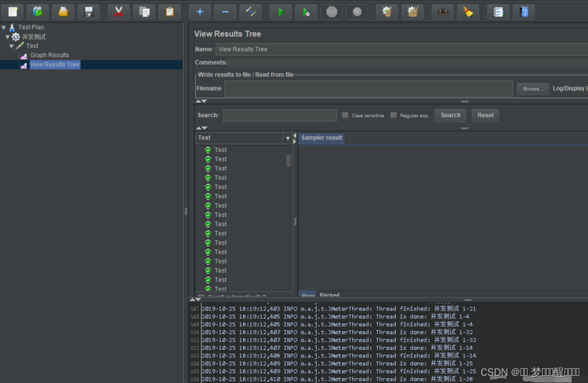Image resolution: width=588 pixels, height=383 pixels.
Task: Focus the Name field View Results Tree
Action: 402,49
